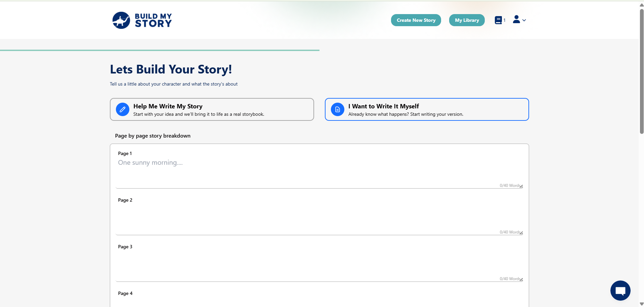Screen dimensions: 644x307
Task: Click the scrollbar down arrow
Action: pyautogui.click(x=641, y=304)
